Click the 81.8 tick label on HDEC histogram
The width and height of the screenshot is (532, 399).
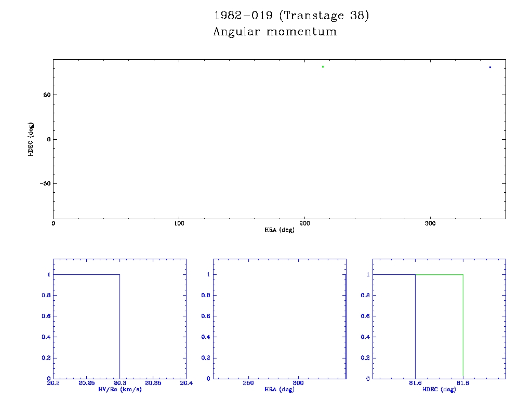(x=463, y=383)
